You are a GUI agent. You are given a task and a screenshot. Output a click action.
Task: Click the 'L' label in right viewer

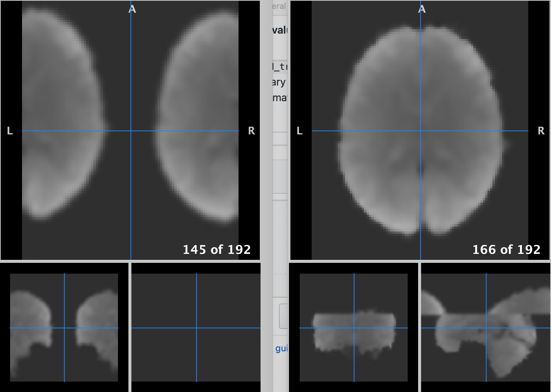tap(299, 131)
